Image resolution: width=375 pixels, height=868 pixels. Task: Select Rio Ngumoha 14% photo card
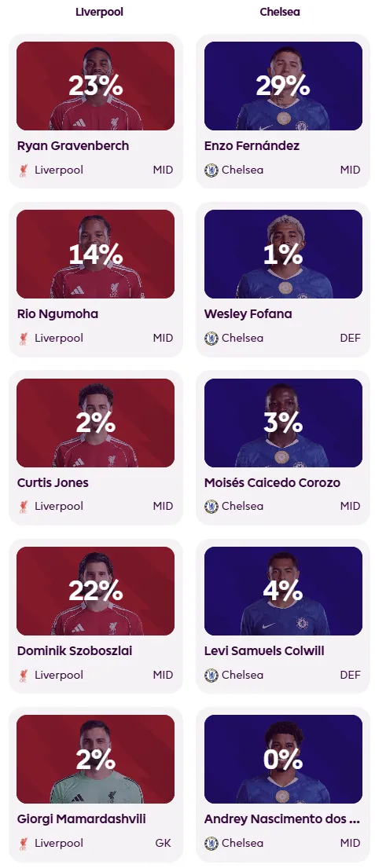click(x=95, y=254)
